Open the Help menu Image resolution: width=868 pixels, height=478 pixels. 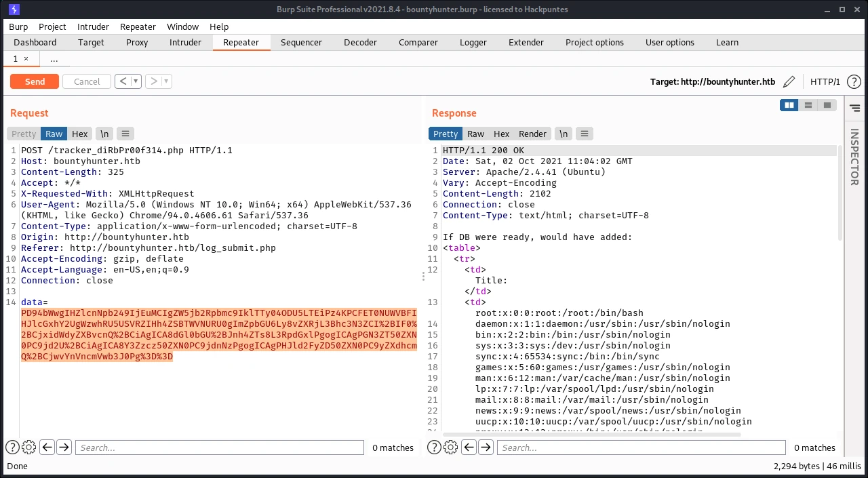[x=219, y=26]
